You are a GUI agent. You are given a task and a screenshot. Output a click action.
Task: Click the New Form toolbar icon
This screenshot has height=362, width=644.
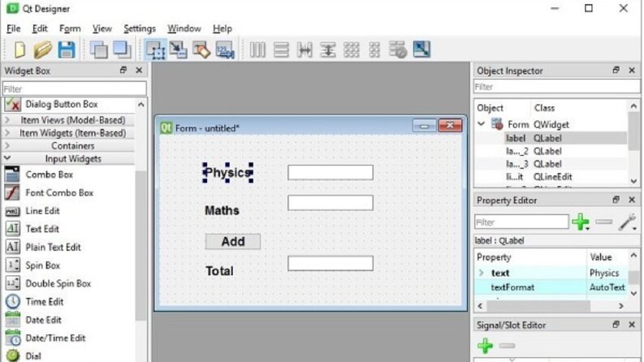(x=19, y=50)
